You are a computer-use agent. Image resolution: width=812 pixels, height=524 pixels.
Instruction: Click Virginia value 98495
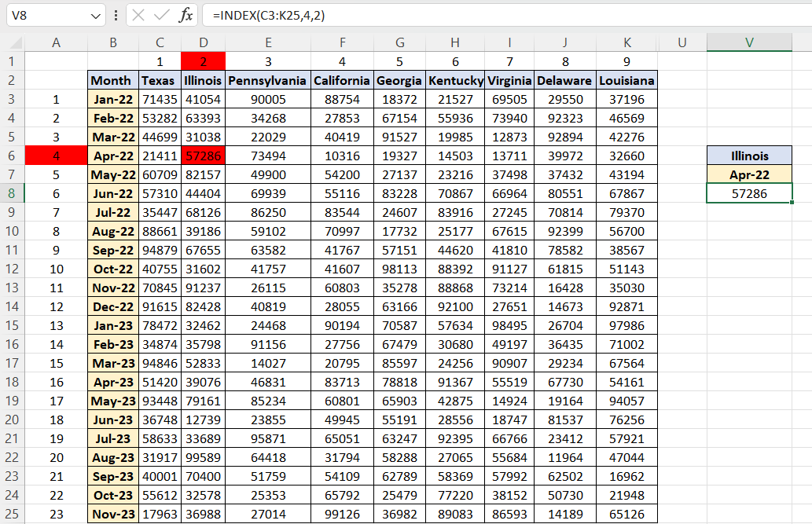509,326
